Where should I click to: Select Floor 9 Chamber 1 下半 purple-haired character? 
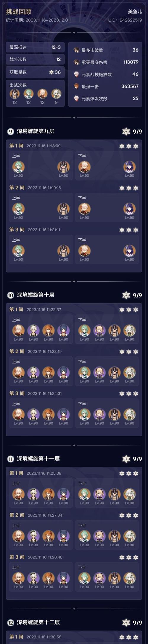pyautogui.click(x=129, y=167)
